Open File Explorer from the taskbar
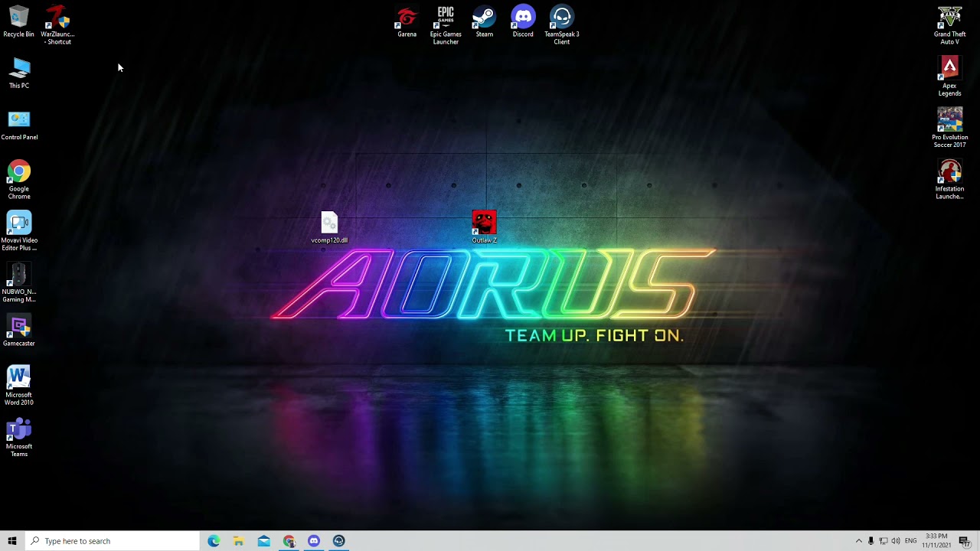Screen dimensions: 980x551 [x=239, y=541]
